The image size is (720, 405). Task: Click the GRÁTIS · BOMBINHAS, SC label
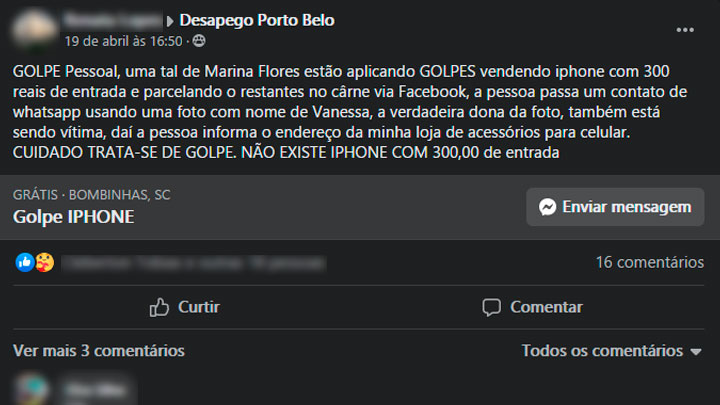click(x=91, y=195)
